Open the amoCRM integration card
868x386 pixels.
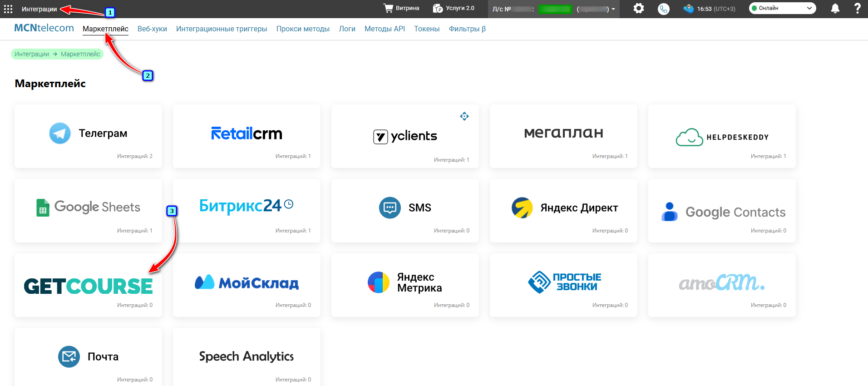point(722,285)
